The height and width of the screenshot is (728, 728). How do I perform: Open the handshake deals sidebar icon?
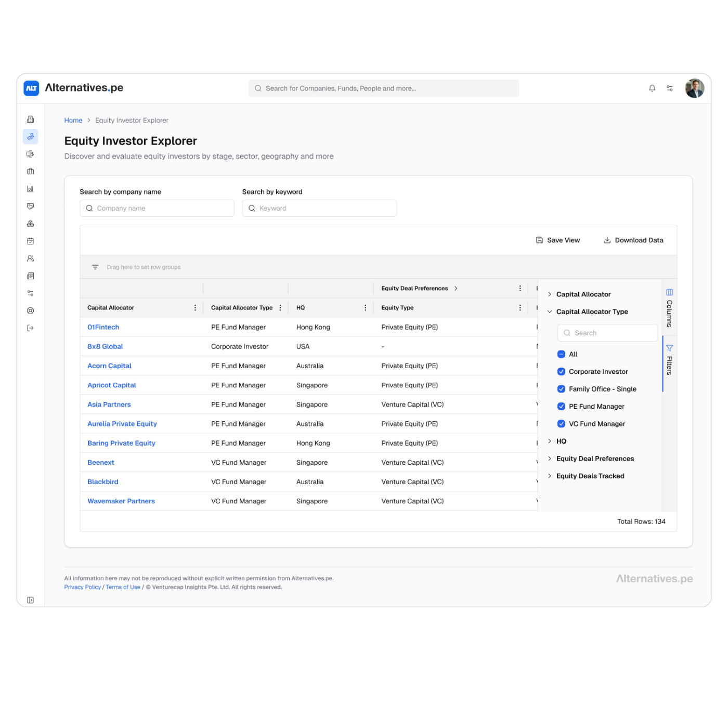31,206
